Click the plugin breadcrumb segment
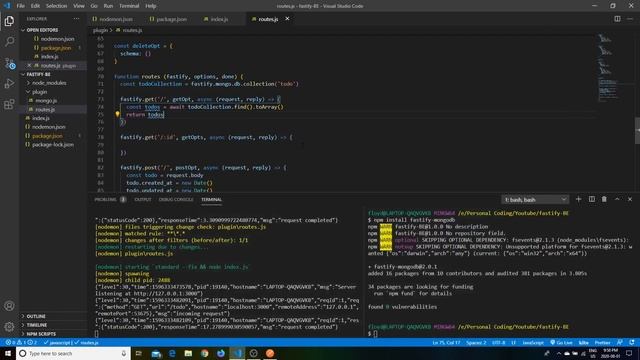 pyautogui.click(x=100, y=30)
